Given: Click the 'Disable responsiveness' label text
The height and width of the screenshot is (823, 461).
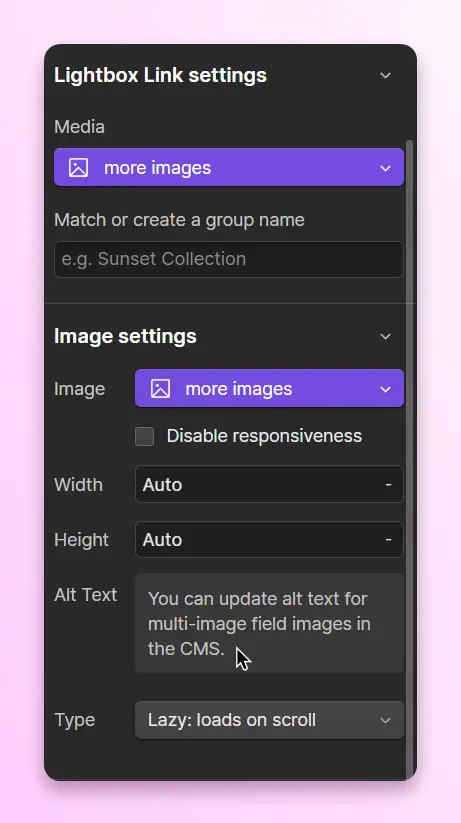Looking at the screenshot, I should (264, 436).
